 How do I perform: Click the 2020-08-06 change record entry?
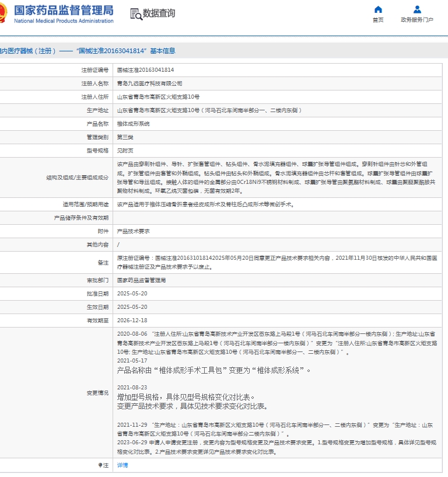tap(277, 343)
